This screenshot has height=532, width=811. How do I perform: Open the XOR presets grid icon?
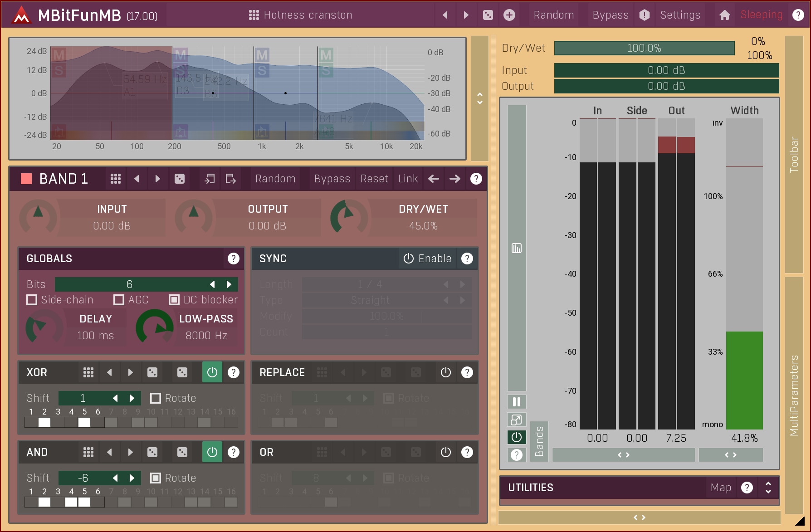[88, 372]
